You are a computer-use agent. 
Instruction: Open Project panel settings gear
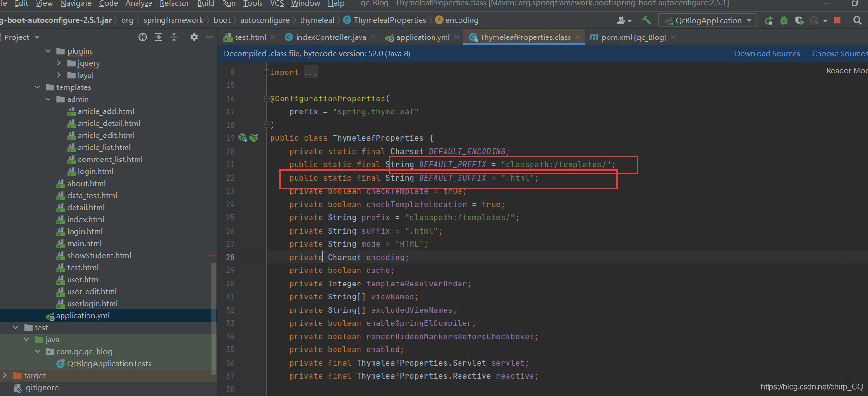194,37
